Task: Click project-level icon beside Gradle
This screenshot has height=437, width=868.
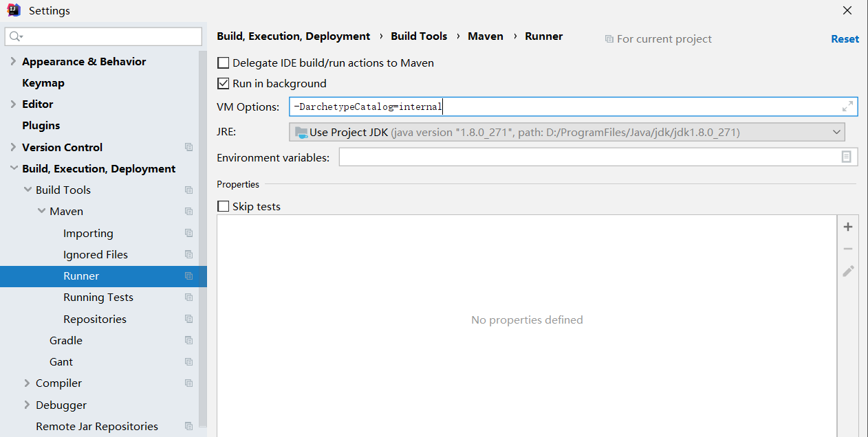Action: (188, 340)
